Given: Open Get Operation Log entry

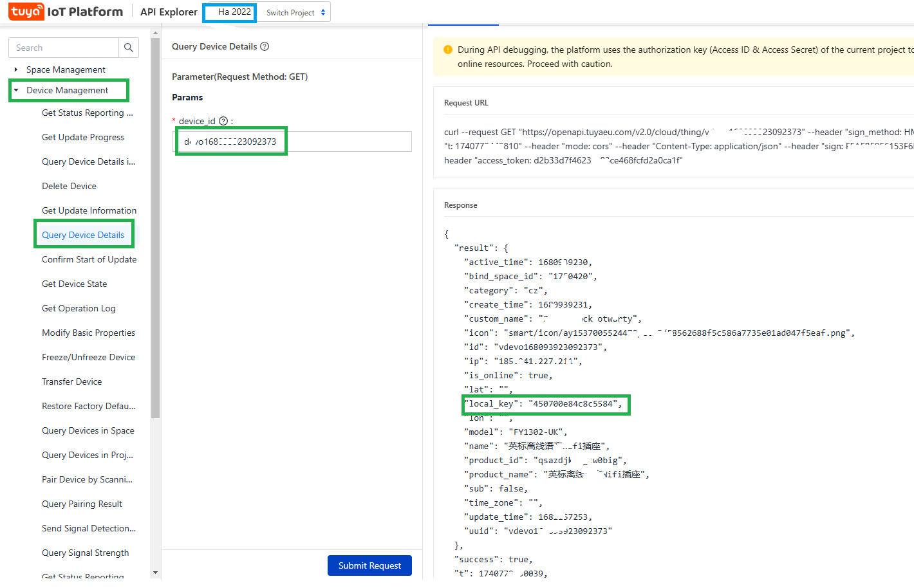Looking at the screenshot, I should click(79, 308).
